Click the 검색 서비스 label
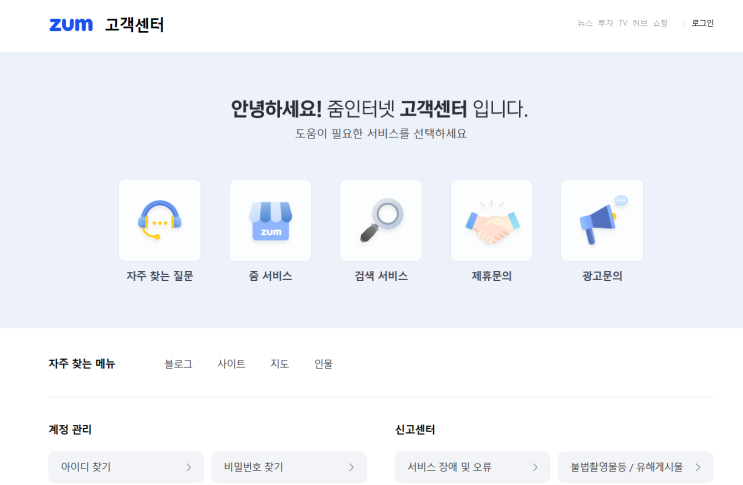The width and height of the screenshot is (743, 485). pos(381,276)
